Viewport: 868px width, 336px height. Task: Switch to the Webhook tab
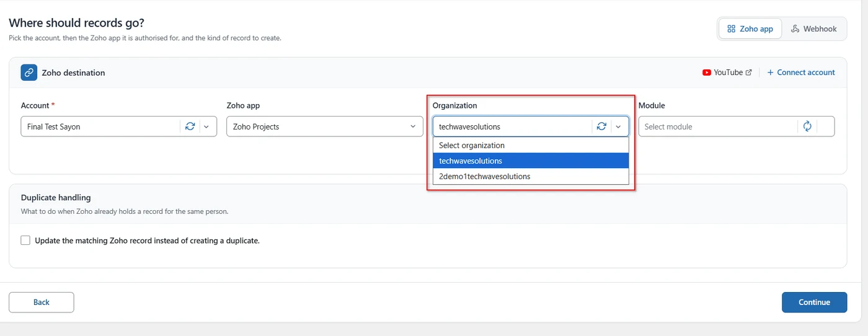(x=814, y=29)
